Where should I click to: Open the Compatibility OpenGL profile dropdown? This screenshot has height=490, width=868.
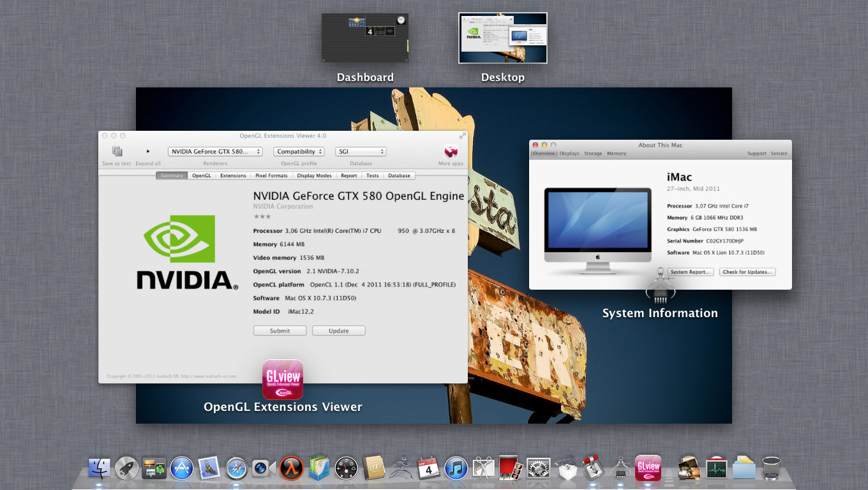click(x=299, y=152)
